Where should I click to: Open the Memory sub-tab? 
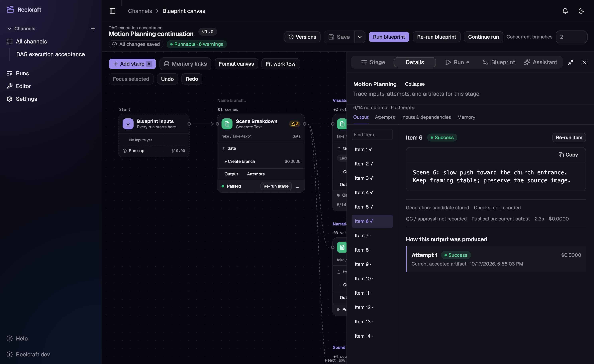[466, 117]
